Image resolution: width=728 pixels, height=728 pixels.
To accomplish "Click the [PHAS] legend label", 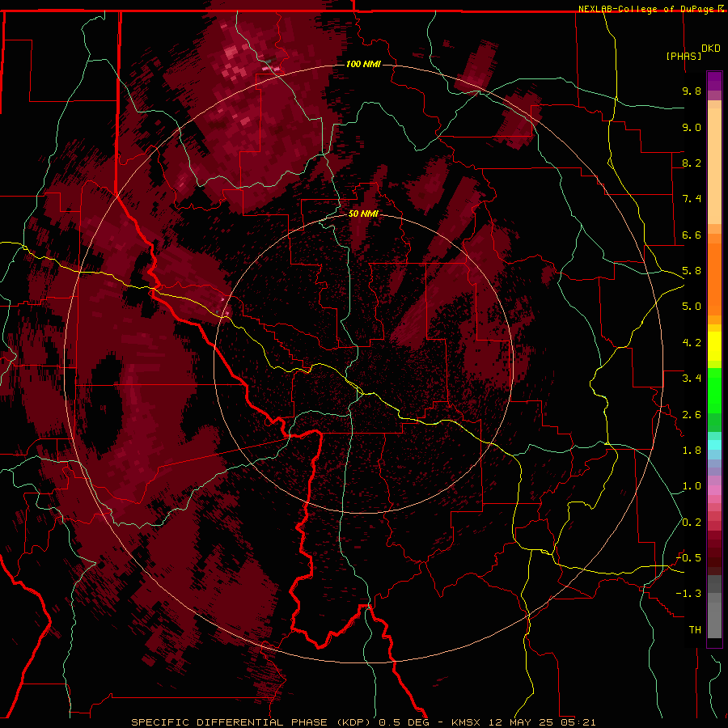I will click(x=684, y=56).
